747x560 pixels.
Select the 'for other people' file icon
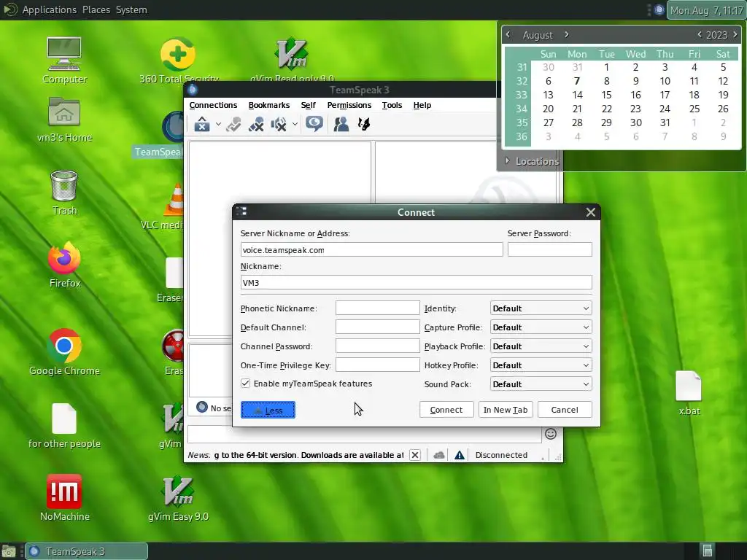point(64,426)
